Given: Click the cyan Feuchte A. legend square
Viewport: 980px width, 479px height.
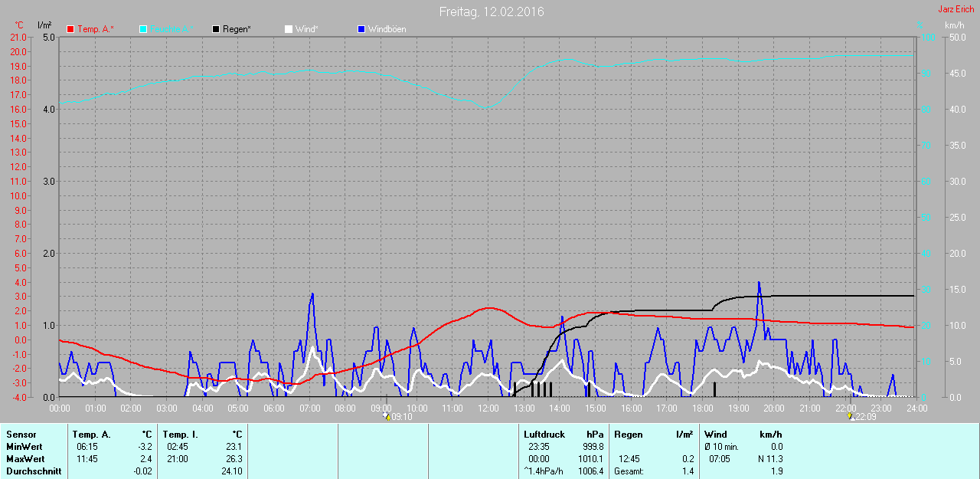Looking at the screenshot, I should [x=143, y=29].
